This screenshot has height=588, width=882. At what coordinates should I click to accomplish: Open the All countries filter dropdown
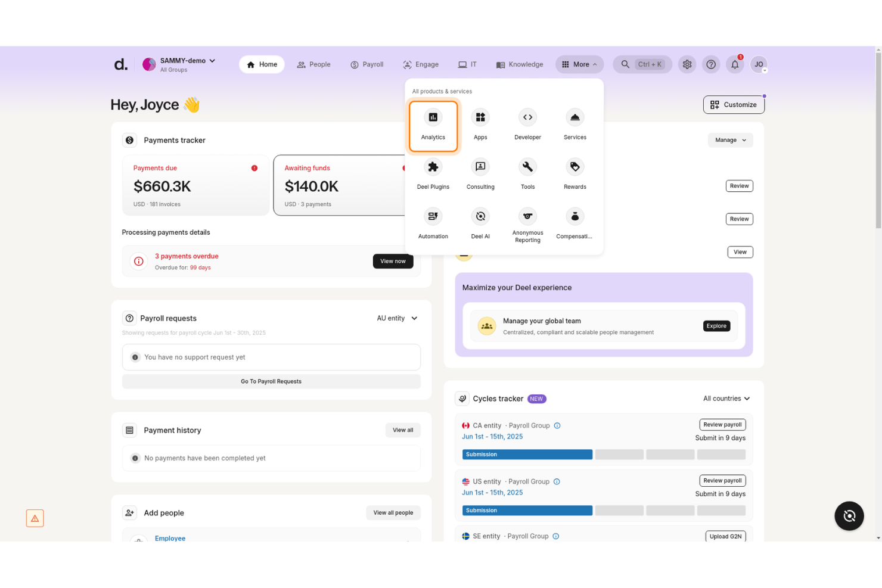726,399
